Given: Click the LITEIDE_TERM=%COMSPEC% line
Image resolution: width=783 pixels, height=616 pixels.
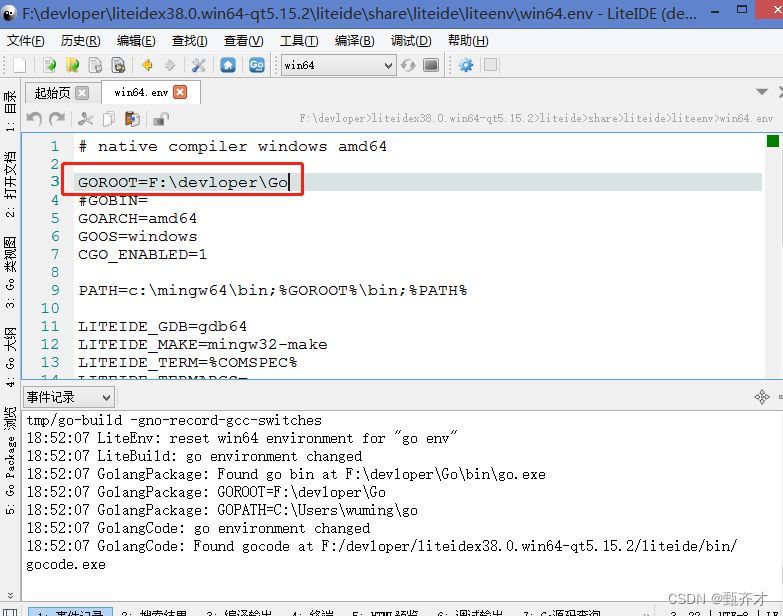Looking at the screenshot, I should [188, 362].
